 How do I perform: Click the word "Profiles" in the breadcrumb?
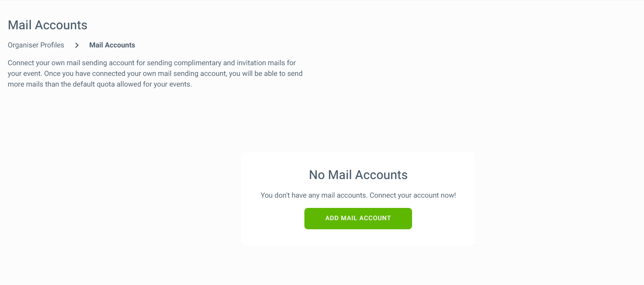click(52, 45)
